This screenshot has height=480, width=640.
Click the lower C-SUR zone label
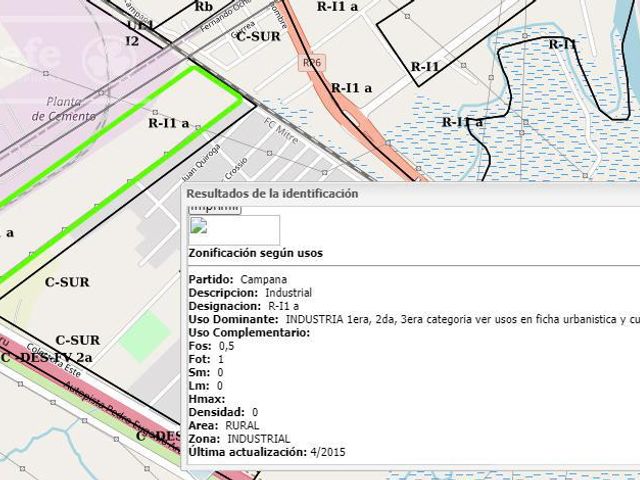tap(78, 340)
